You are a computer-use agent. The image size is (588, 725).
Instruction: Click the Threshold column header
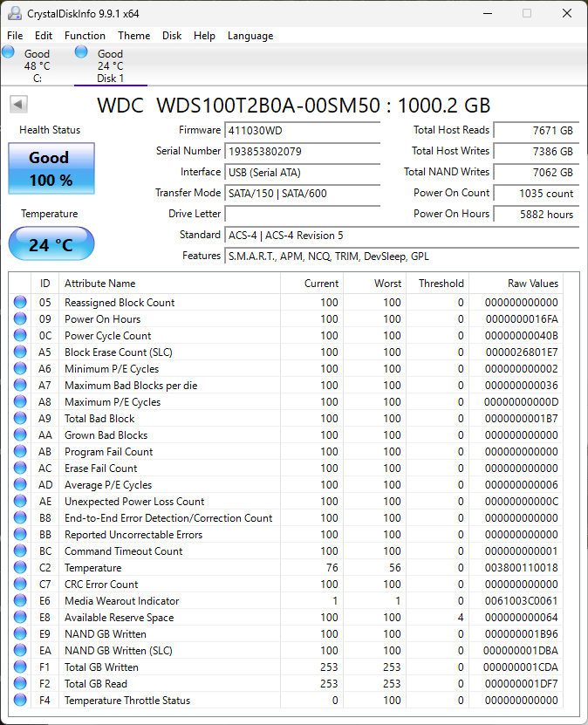point(437,283)
